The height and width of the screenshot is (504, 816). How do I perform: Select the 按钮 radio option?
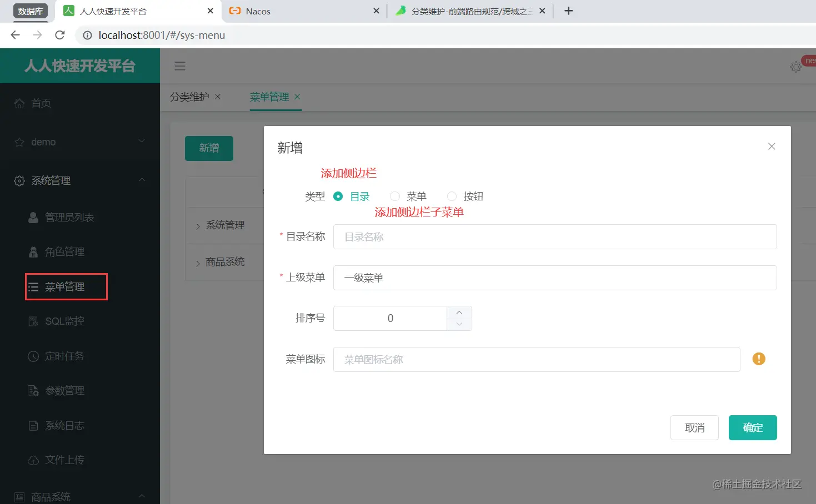click(x=452, y=196)
